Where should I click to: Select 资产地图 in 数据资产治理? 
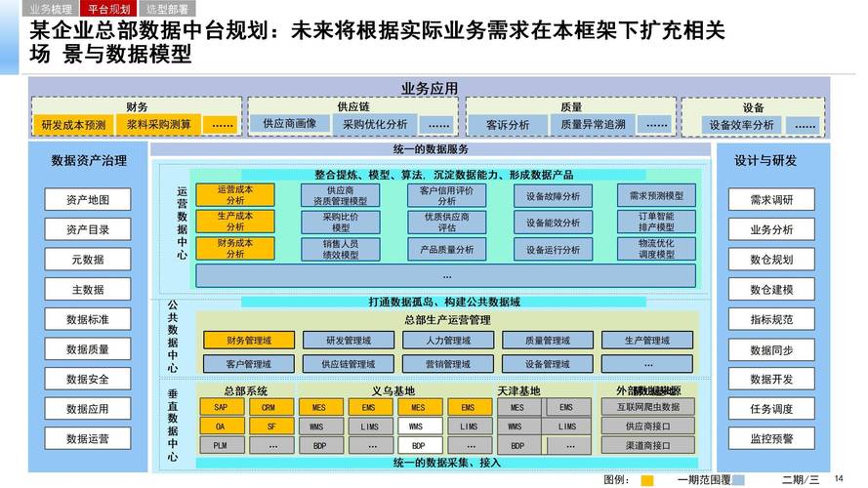(x=88, y=200)
